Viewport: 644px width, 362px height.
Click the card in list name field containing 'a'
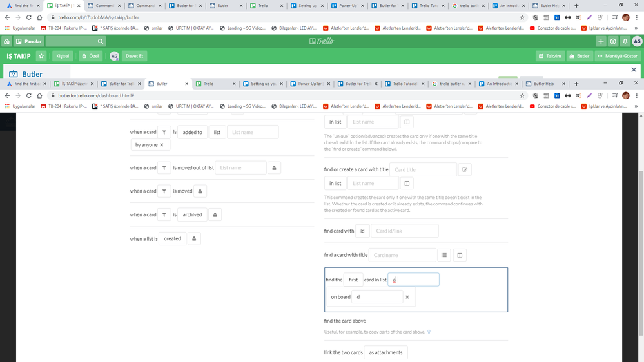[x=414, y=280]
